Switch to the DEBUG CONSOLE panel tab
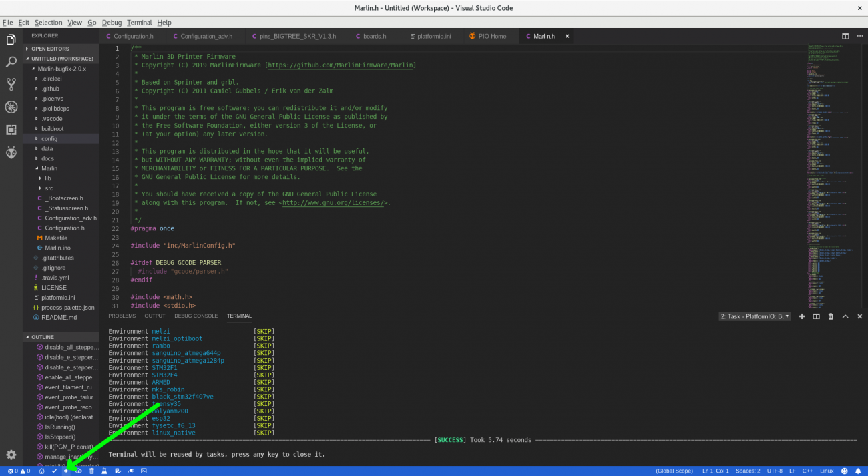 point(196,316)
